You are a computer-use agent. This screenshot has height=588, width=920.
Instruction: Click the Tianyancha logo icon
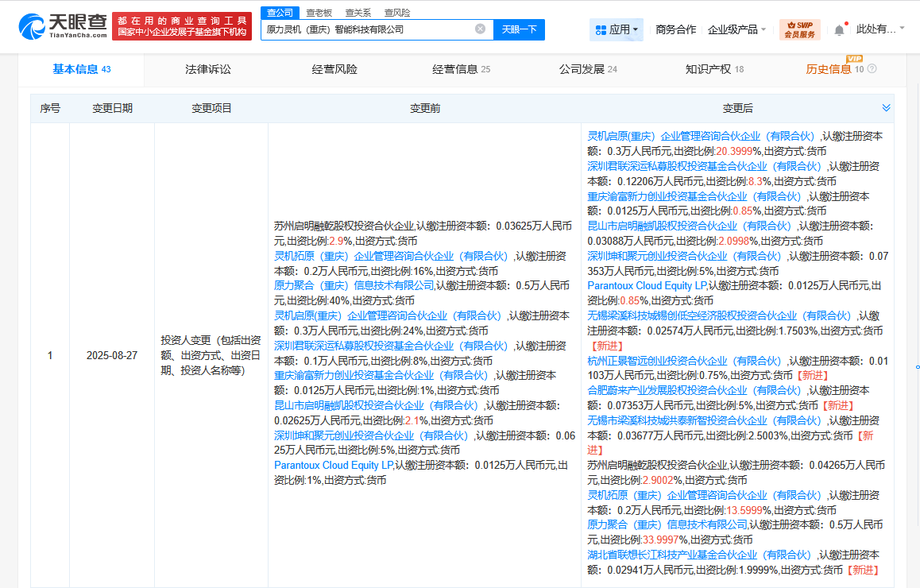(32, 26)
